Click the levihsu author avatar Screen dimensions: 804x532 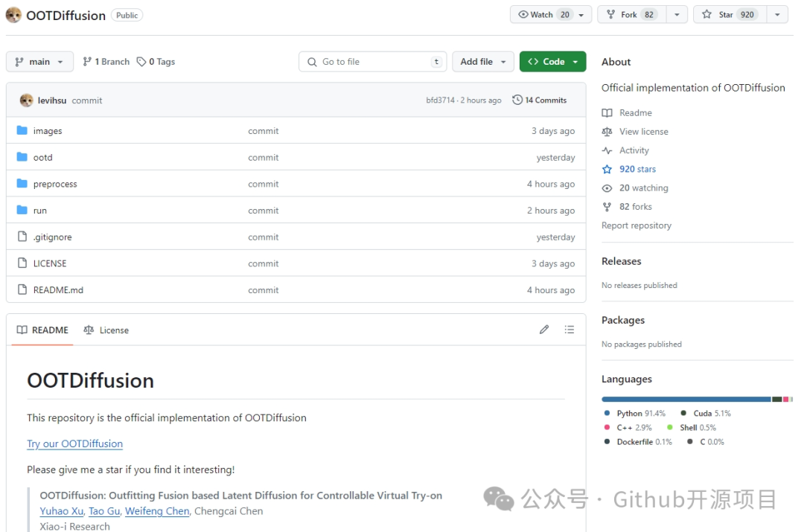pos(27,100)
